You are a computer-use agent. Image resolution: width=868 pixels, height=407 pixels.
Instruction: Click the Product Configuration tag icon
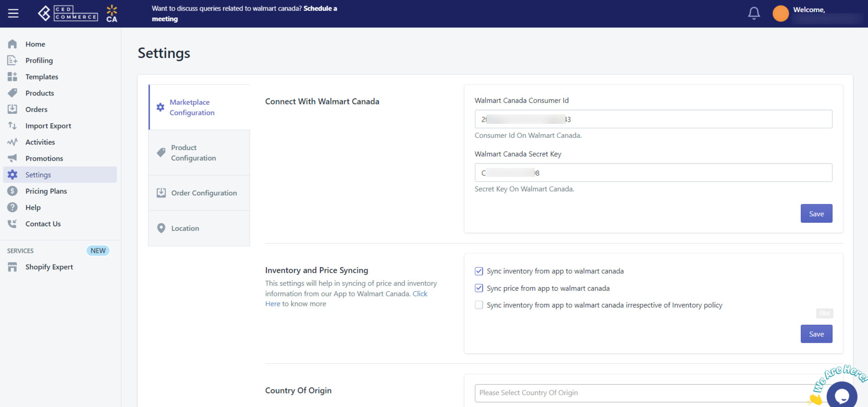(x=161, y=152)
